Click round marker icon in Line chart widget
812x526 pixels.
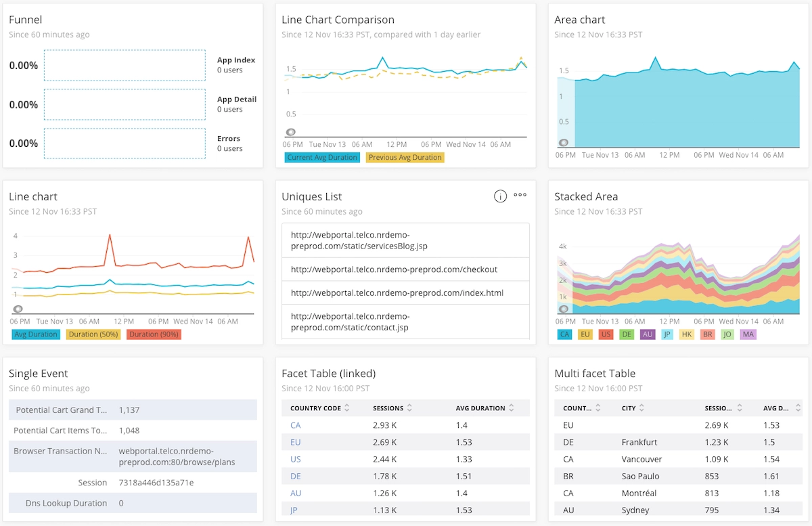point(18,309)
